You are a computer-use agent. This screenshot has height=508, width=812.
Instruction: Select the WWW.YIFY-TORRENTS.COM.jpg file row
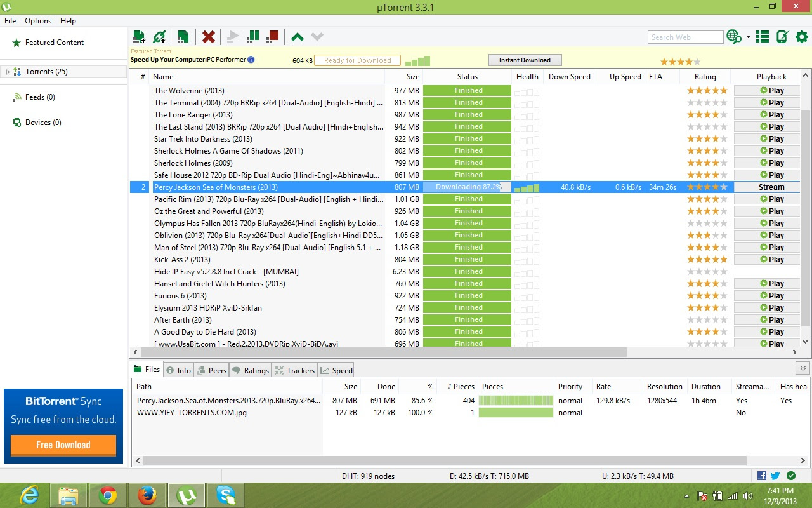pyautogui.click(x=469, y=413)
